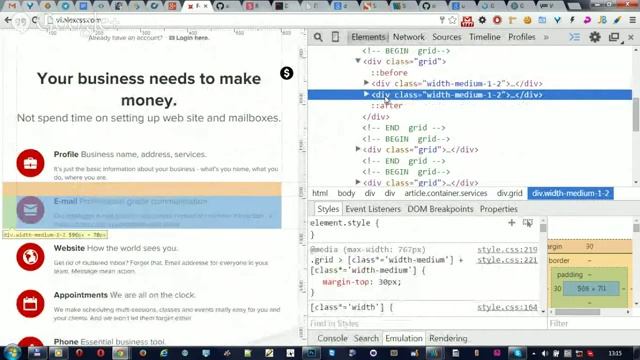This screenshot has height=360, width=640.
Task: Open the DevTools settings gear
Action: pos(595,37)
